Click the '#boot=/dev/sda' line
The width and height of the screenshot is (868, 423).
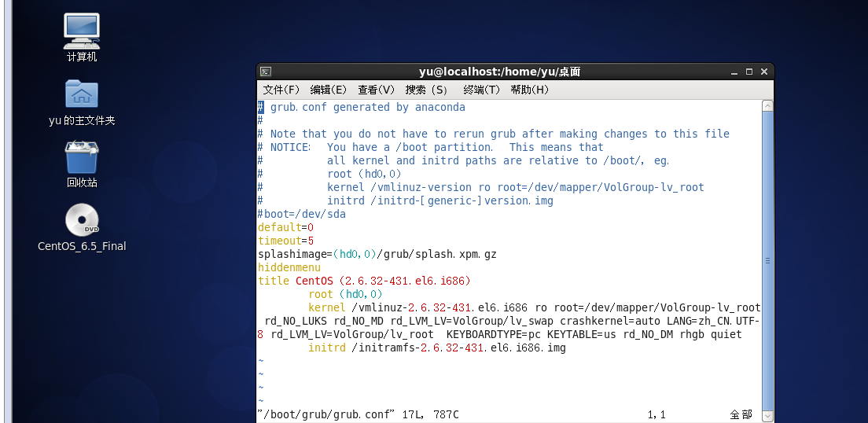[x=302, y=214]
